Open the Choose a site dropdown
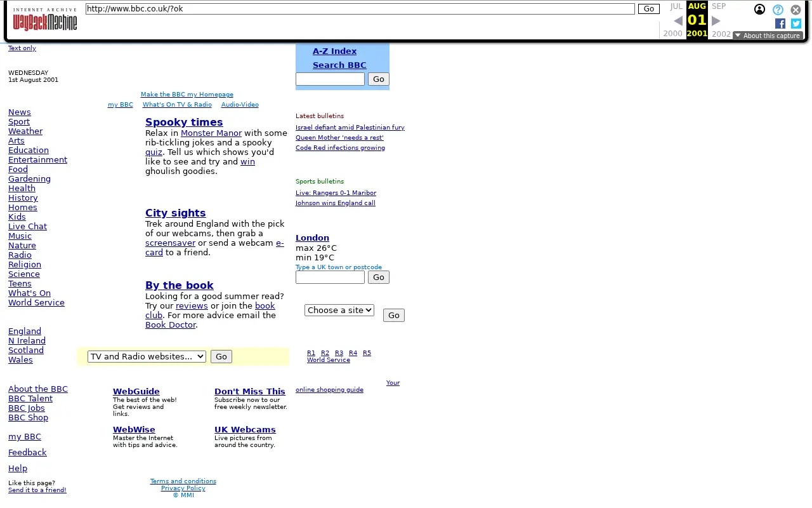 339,310
